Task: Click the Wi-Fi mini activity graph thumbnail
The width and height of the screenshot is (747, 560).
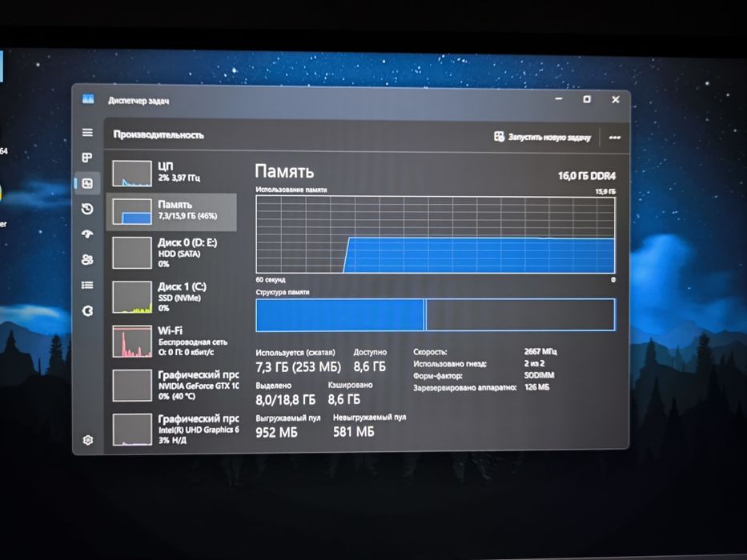Action: tap(132, 342)
